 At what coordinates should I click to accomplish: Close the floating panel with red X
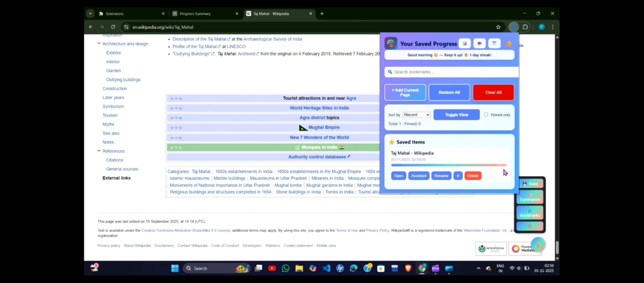tap(530, 226)
